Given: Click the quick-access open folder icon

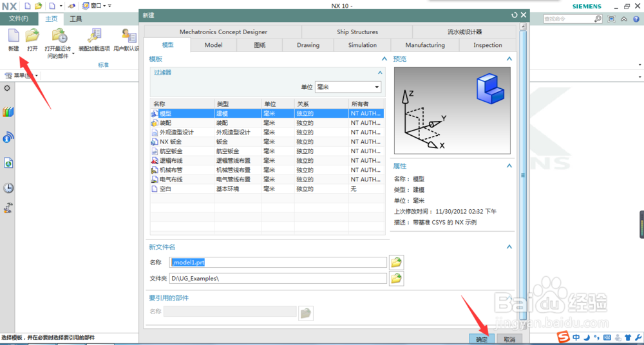Looking at the screenshot, I should [x=38, y=6].
